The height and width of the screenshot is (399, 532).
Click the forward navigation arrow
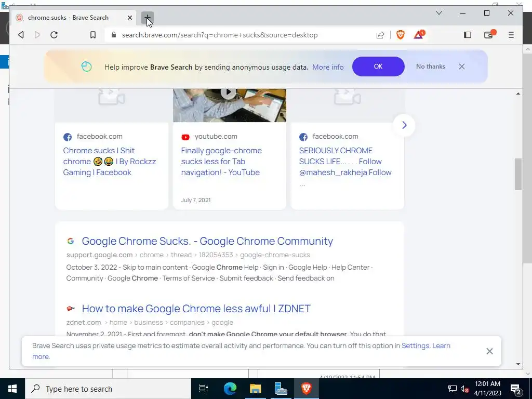(x=37, y=35)
